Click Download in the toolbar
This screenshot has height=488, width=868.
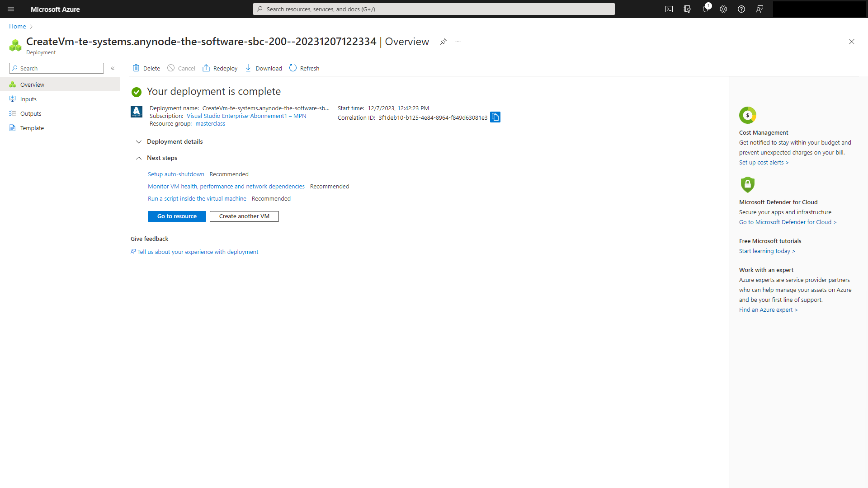click(264, 68)
